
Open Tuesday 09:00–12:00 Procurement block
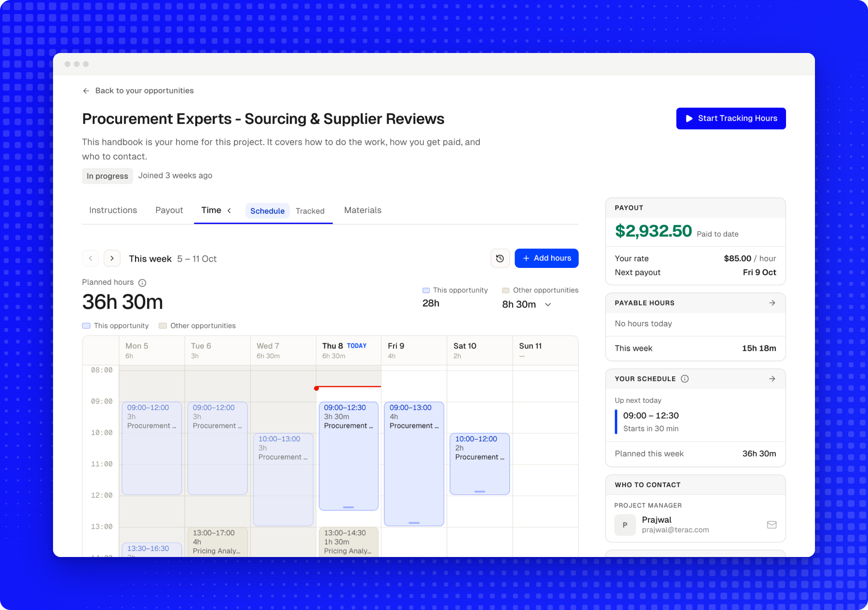(x=217, y=448)
